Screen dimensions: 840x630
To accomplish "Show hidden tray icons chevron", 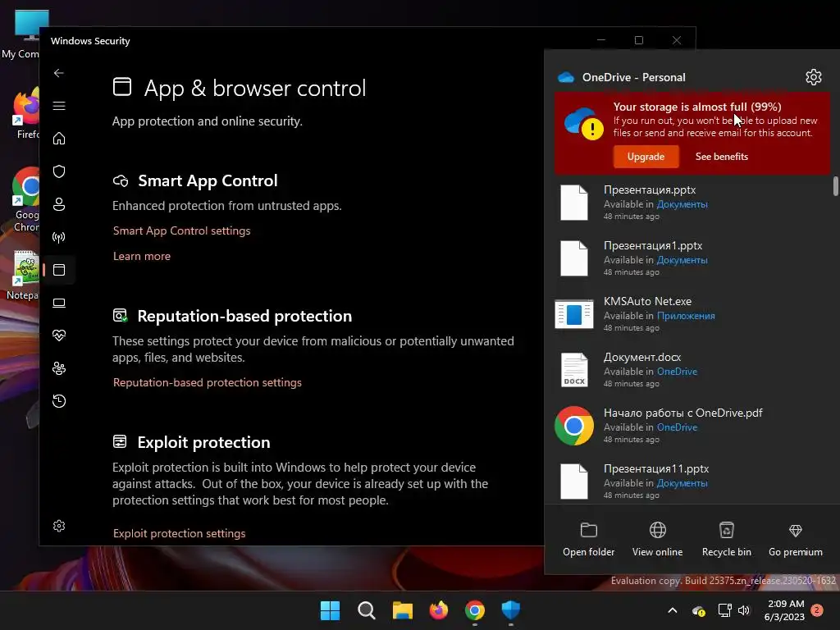I will pyautogui.click(x=673, y=610).
